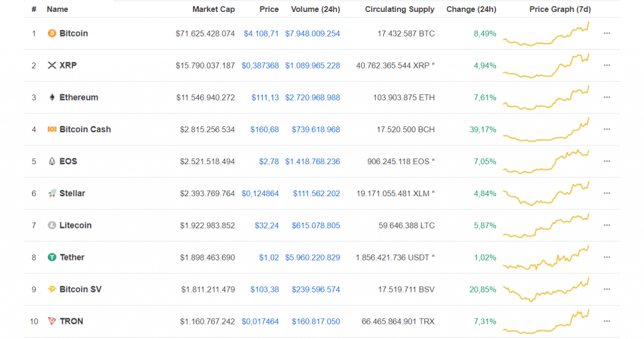
Task: Click the Stellar rocket icon
Action: tap(52, 194)
